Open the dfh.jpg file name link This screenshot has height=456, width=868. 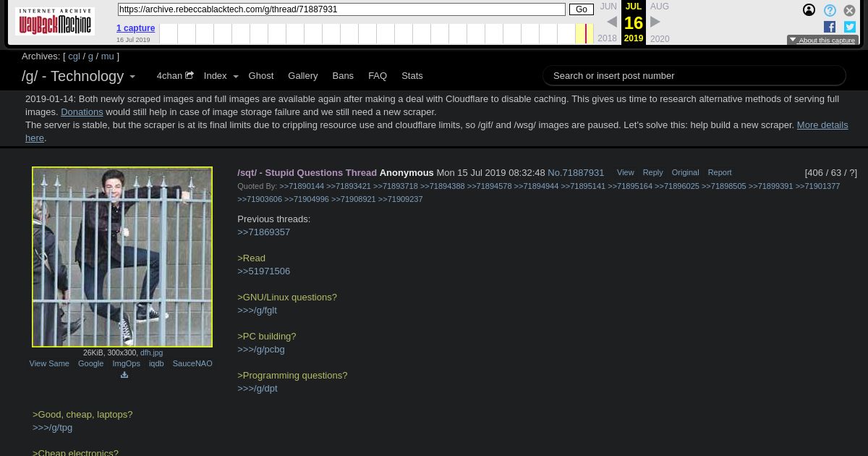[151, 352]
